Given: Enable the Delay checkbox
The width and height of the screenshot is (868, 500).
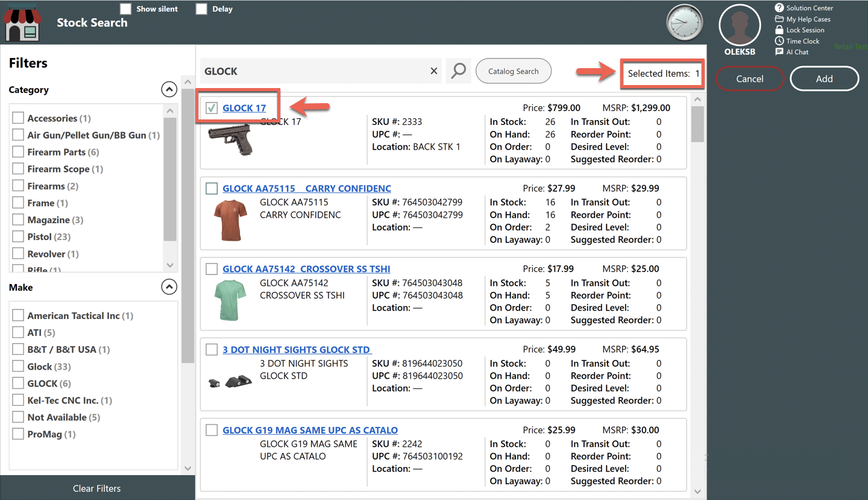Looking at the screenshot, I should click(x=201, y=9).
